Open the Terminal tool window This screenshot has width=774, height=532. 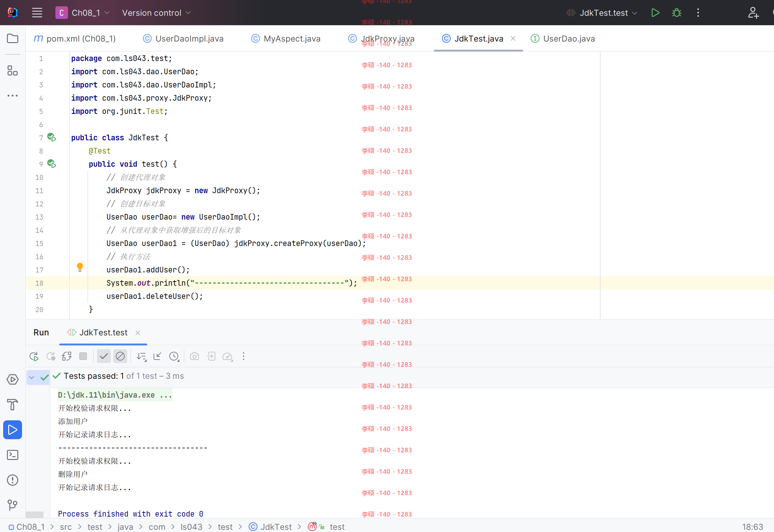[x=13, y=455]
